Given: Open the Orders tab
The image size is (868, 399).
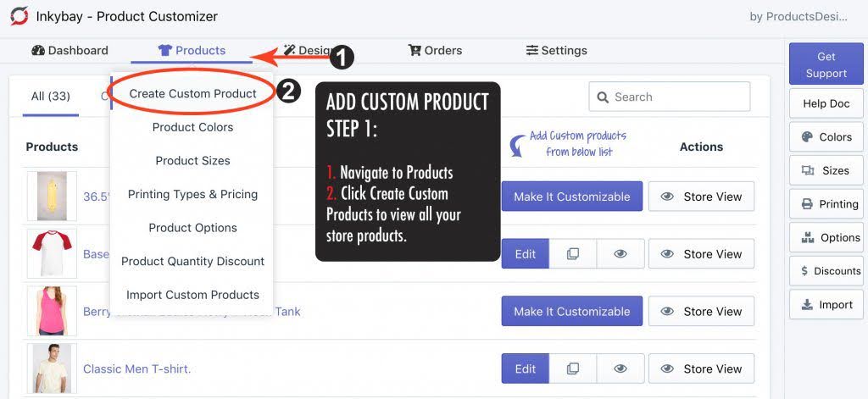Looking at the screenshot, I should point(435,51).
